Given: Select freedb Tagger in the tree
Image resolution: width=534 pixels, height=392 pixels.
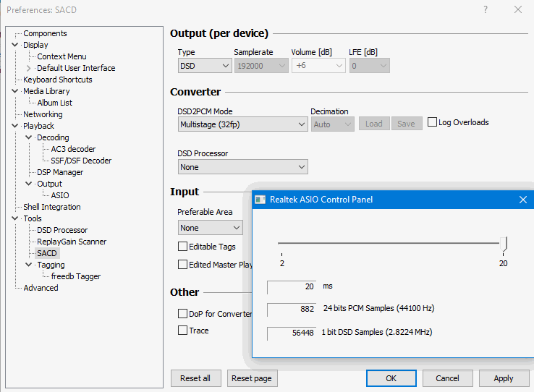Looking at the screenshot, I should pos(75,276).
